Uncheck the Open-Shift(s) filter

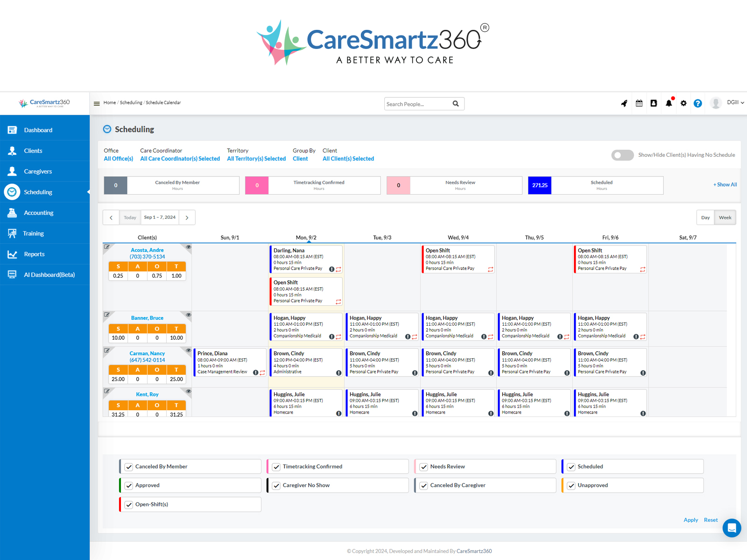(x=128, y=504)
